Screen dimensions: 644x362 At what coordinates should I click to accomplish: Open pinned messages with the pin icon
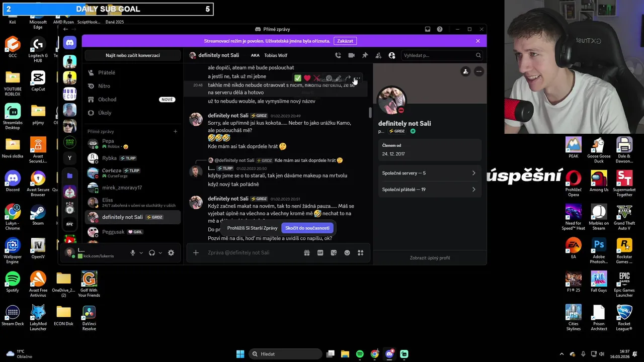point(365,55)
